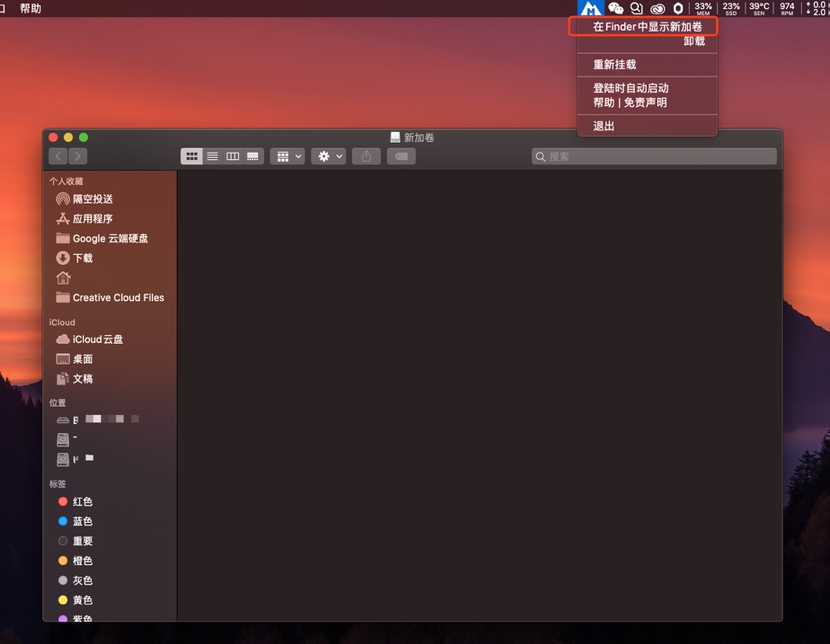The width and height of the screenshot is (830, 644).
Task: Open iCloud云盘 in the sidebar
Action: pos(93,339)
